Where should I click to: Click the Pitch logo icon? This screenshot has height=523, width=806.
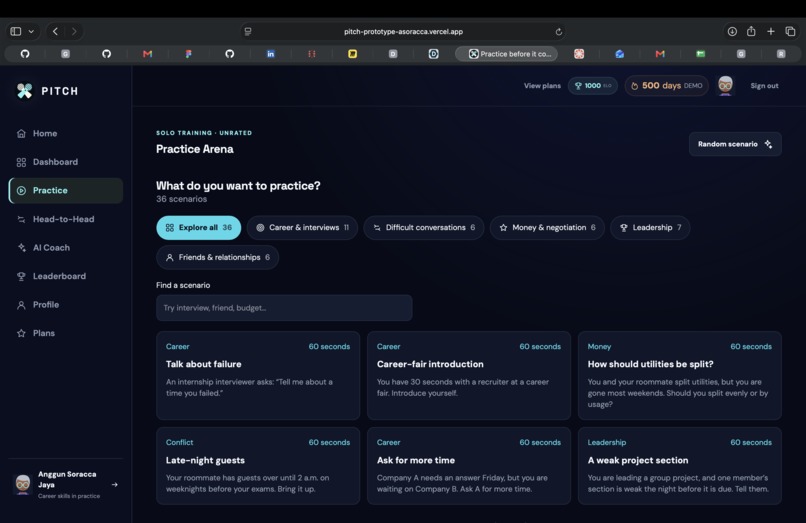[24, 91]
